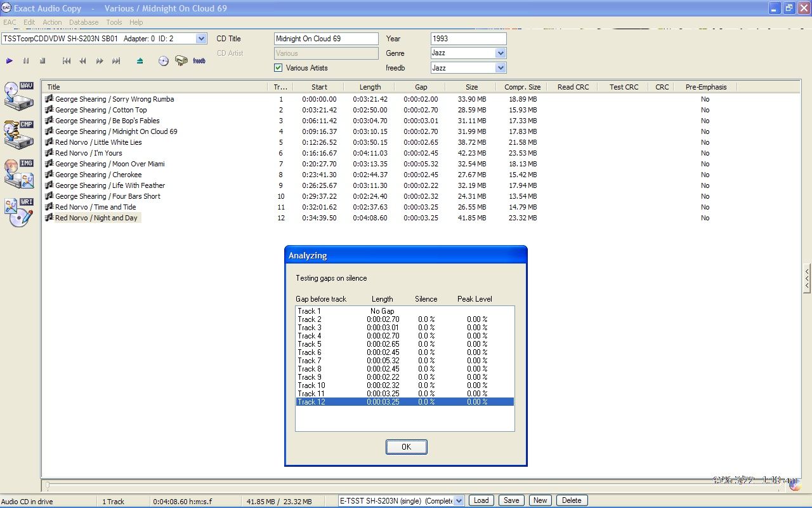Click the mailbox submit icon
Image resolution: width=812 pixels, height=508 pixels.
pos(181,61)
